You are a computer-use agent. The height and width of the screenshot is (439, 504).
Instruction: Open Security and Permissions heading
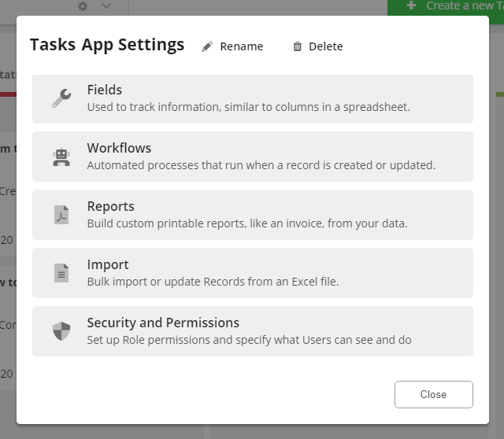(x=163, y=323)
